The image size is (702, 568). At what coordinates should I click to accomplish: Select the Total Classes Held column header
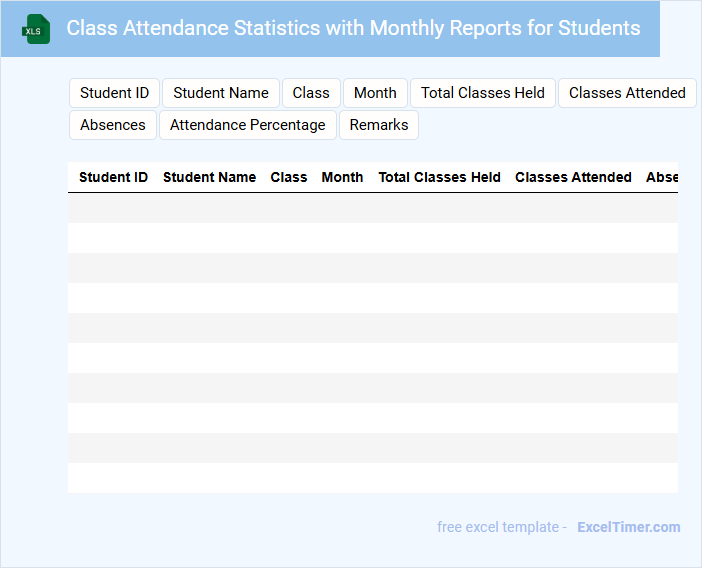pyautogui.click(x=439, y=177)
